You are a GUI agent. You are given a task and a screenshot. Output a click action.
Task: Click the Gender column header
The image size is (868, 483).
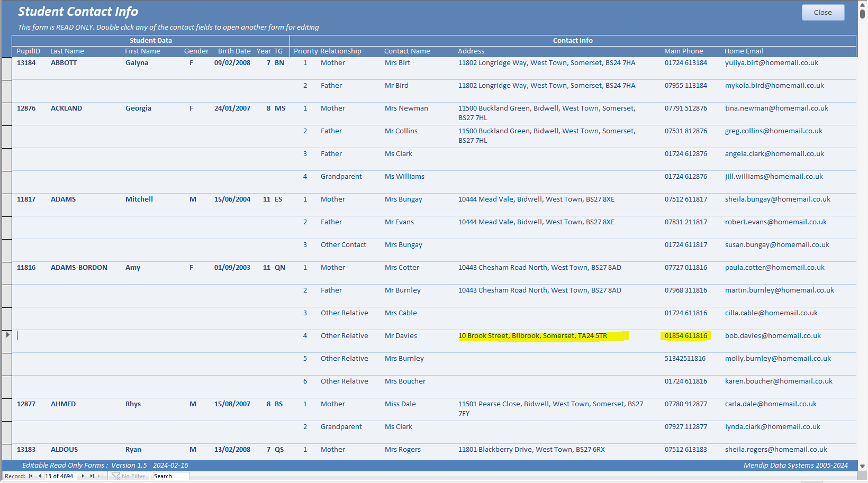click(x=196, y=51)
